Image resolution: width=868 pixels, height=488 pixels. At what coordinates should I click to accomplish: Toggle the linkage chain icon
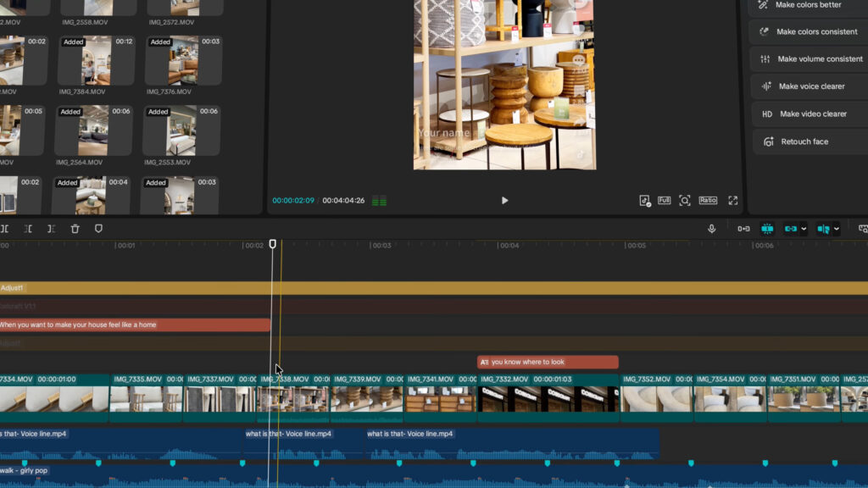click(791, 229)
